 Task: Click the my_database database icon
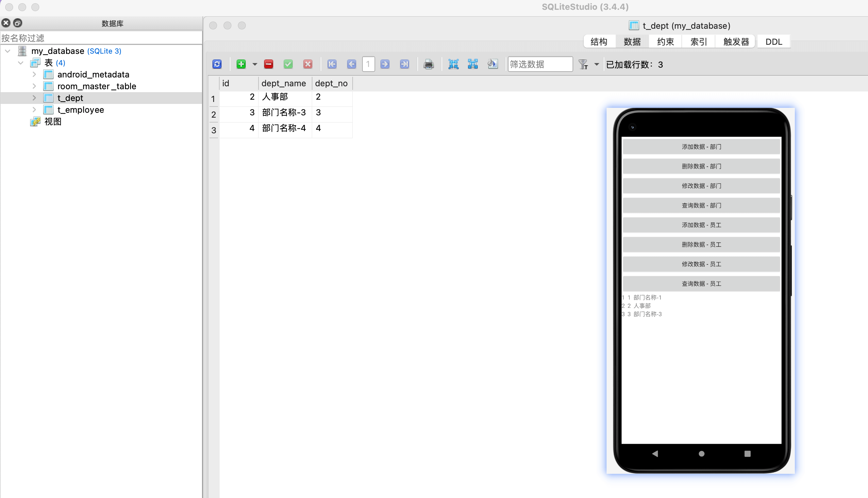coord(22,51)
